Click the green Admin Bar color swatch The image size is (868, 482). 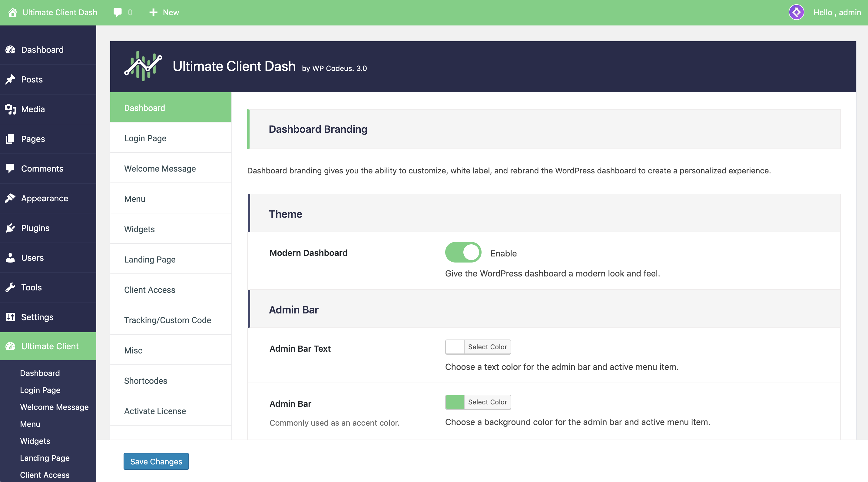(455, 402)
